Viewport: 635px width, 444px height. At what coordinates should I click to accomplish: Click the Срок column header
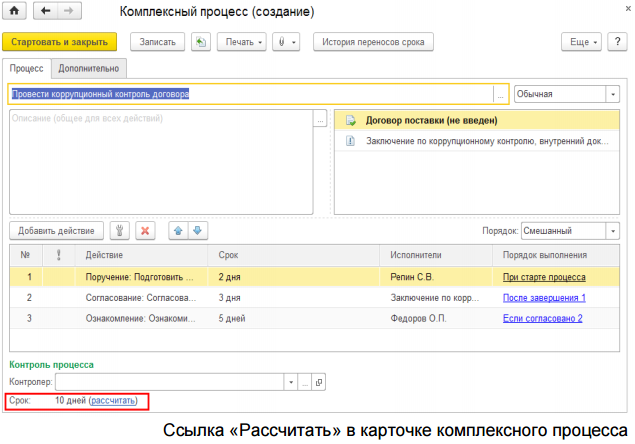coord(294,255)
